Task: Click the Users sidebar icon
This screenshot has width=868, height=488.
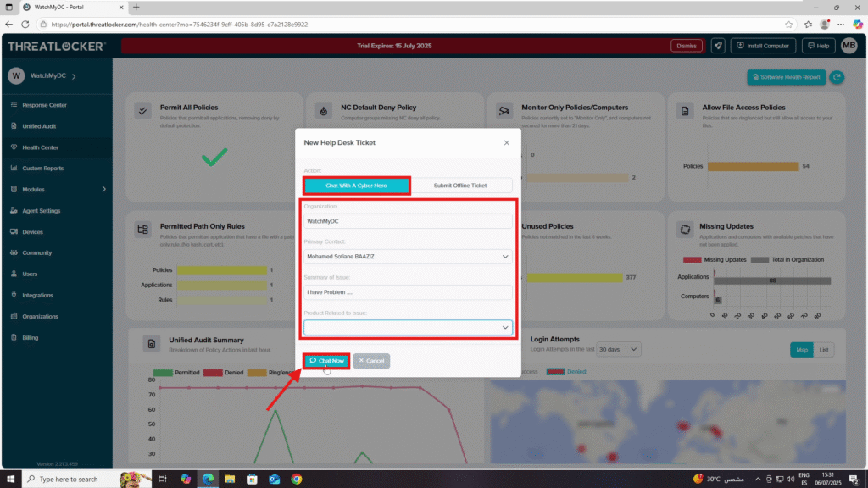Action: 14,274
